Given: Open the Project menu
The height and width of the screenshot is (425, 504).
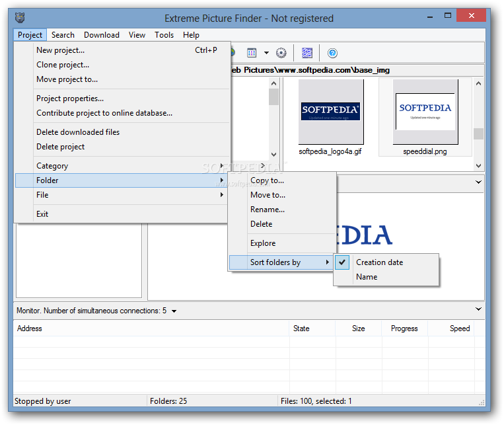Looking at the screenshot, I should pos(30,35).
